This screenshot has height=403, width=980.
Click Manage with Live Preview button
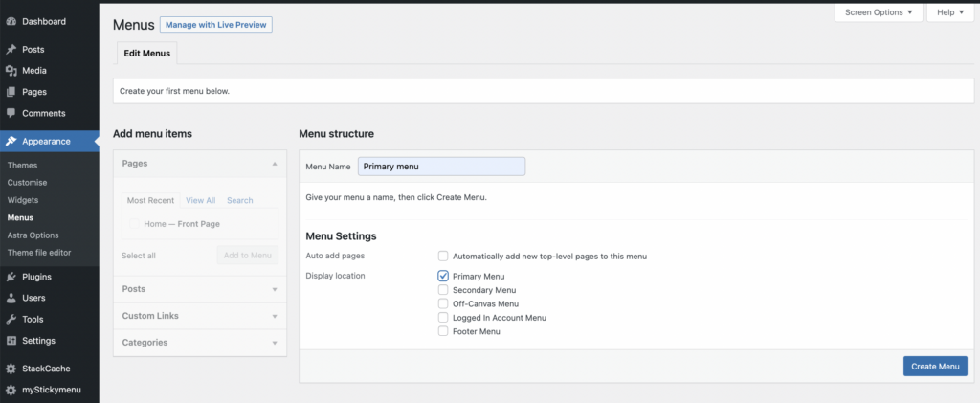215,25
